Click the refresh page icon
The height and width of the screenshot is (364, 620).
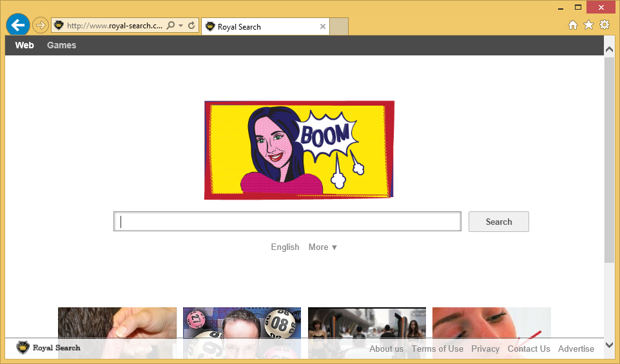[x=191, y=26]
